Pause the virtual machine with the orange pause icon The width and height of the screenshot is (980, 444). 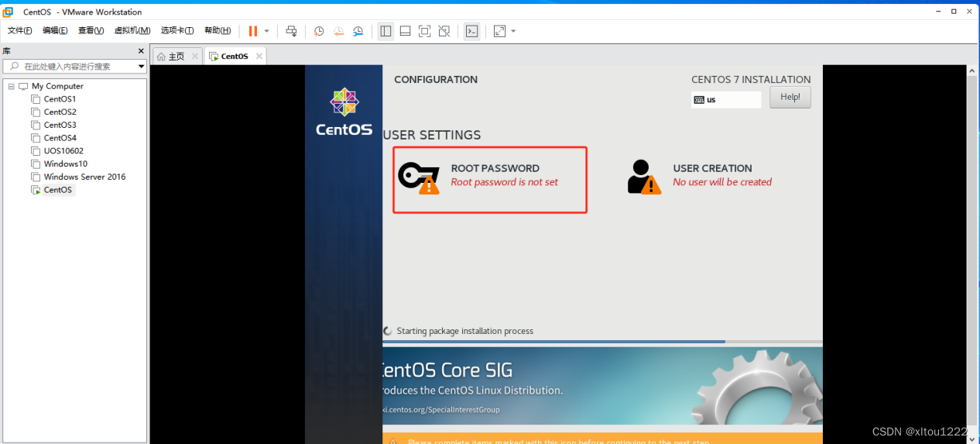point(253,31)
